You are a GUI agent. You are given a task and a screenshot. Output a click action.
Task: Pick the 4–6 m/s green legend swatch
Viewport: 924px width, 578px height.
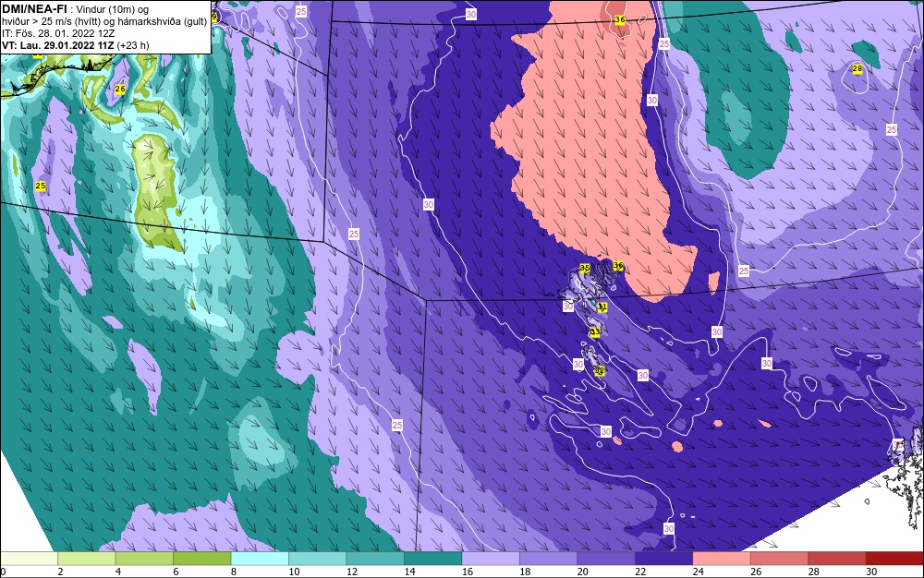[x=144, y=559]
